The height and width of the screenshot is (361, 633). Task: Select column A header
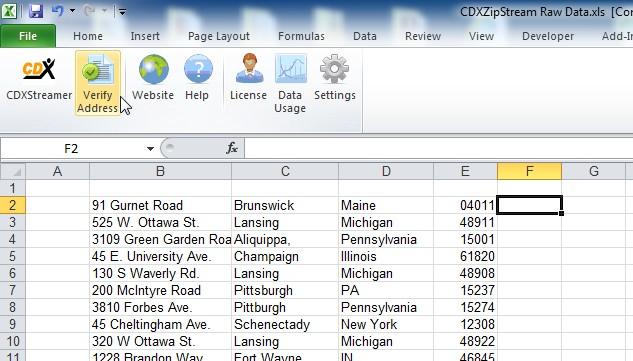[57, 171]
